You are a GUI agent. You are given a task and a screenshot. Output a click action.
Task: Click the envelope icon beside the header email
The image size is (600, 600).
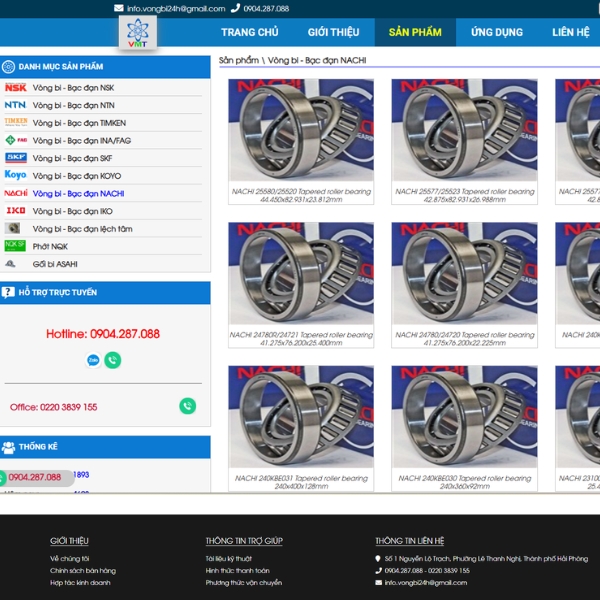(x=119, y=8)
